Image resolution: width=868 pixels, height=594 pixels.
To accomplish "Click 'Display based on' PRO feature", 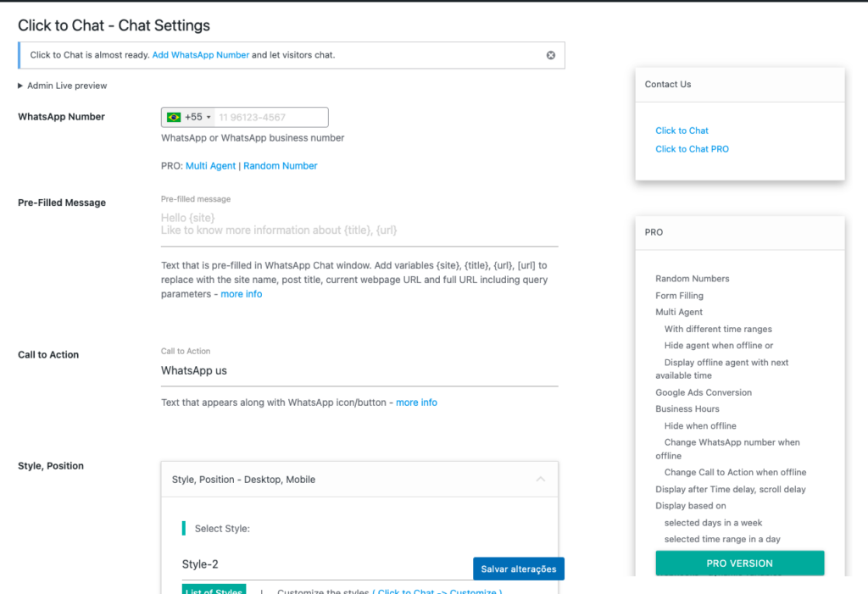I will click(x=690, y=506).
